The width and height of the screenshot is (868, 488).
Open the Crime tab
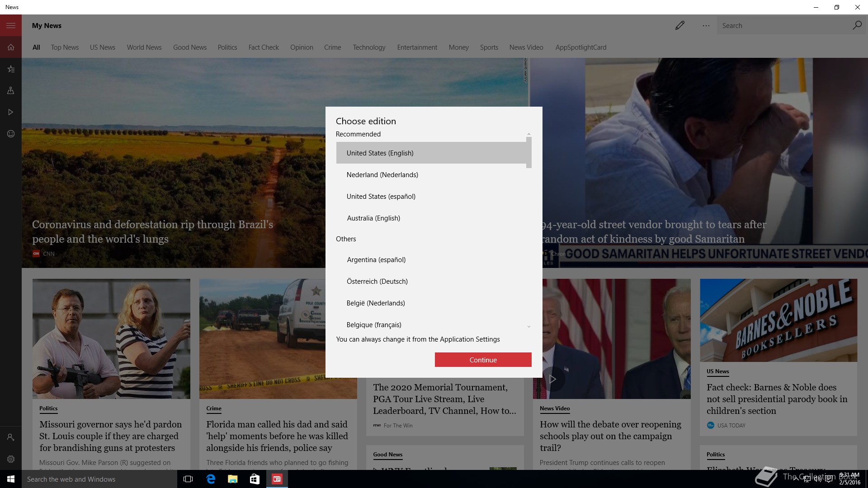pos(333,47)
